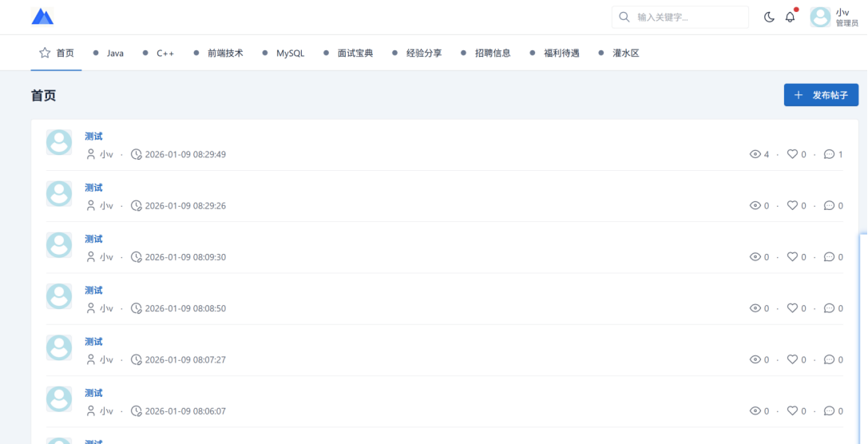
Task: Click the clock icon beside 2026-01-09 08:08:50
Action: point(137,308)
